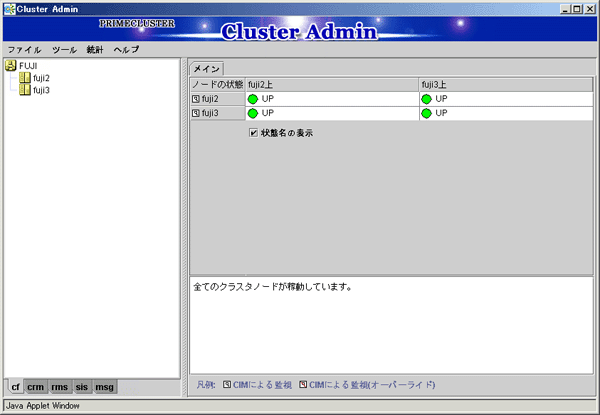Switch to the rms tab
Viewport: 600px width, 415px height.
click(x=60, y=387)
